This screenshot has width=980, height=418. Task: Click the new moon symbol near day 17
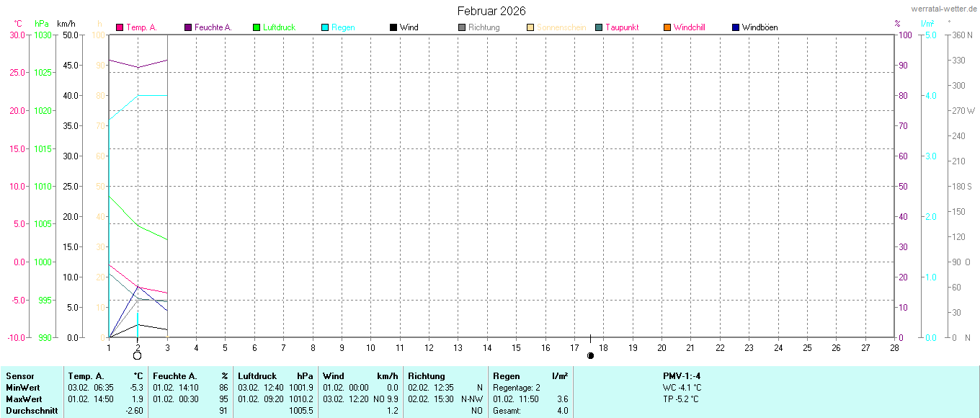(x=590, y=355)
